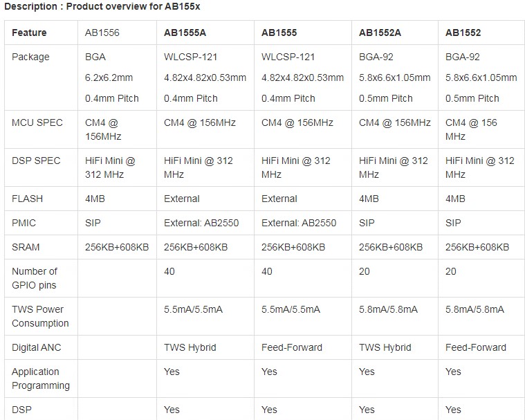Click the PMIC row label
This screenshot has height=420, width=525.
click(x=24, y=223)
